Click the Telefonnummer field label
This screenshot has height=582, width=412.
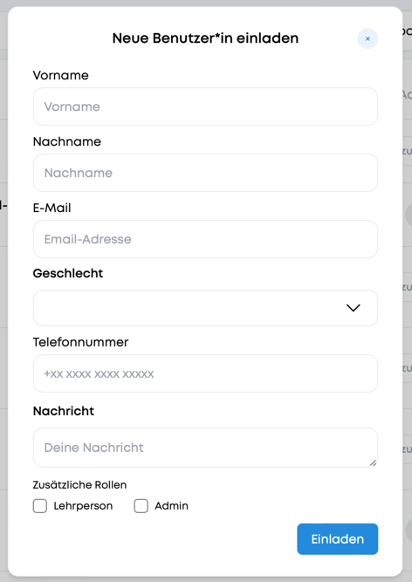pyautogui.click(x=81, y=342)
